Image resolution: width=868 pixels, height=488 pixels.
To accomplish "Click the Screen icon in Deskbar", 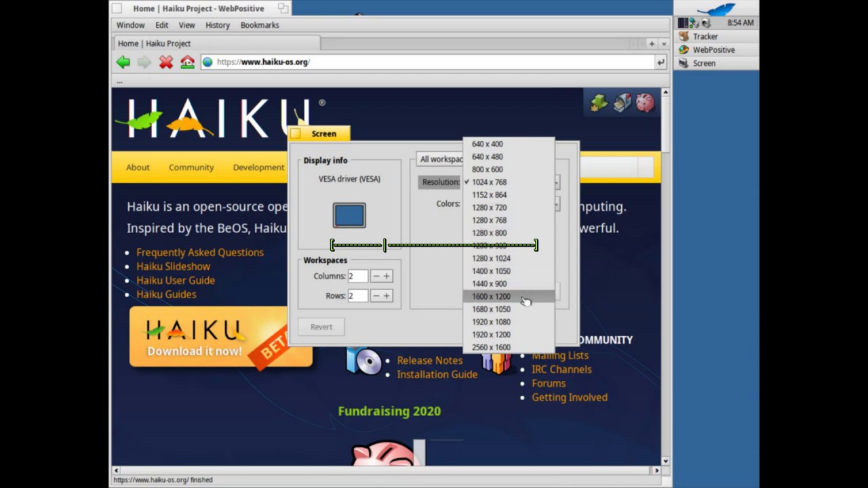I will pos(684,63).
